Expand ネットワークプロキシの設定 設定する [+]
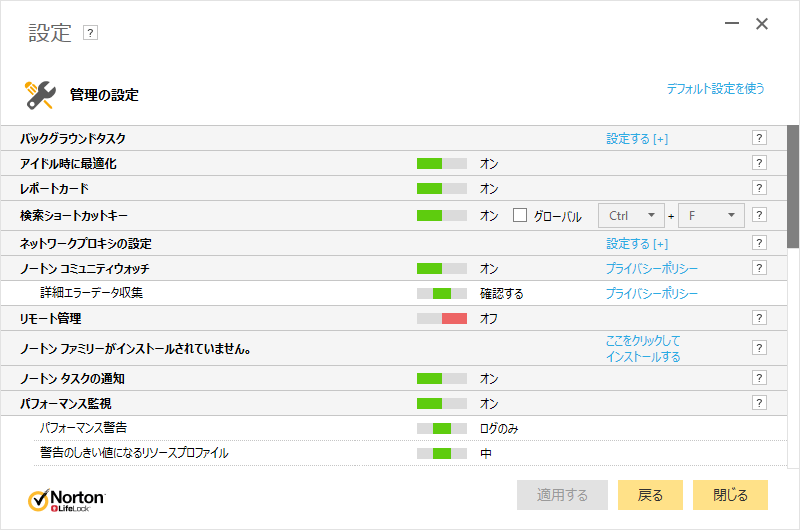Screen dimensions: 800x530 [x=636, y=244]
